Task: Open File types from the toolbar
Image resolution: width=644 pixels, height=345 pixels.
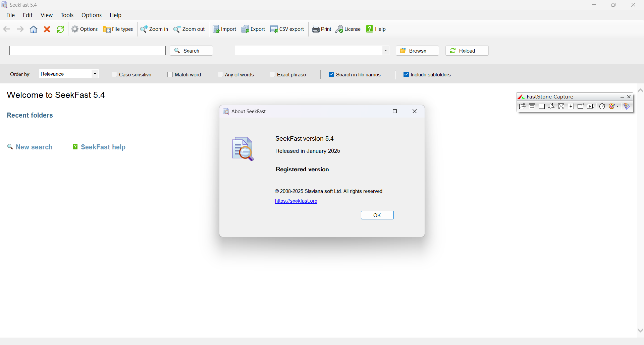Action: 118,29
